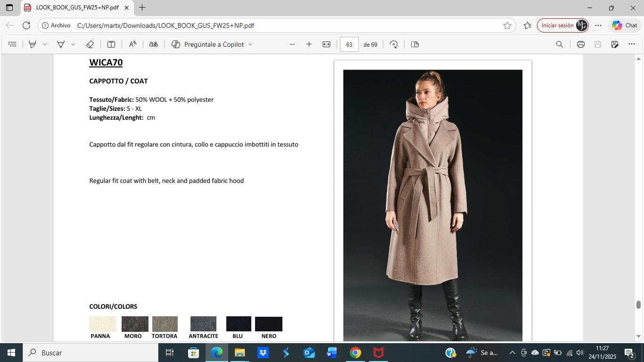The image size is (644, 362).
Task: Click the page number field
Action: tap(349, 44)
